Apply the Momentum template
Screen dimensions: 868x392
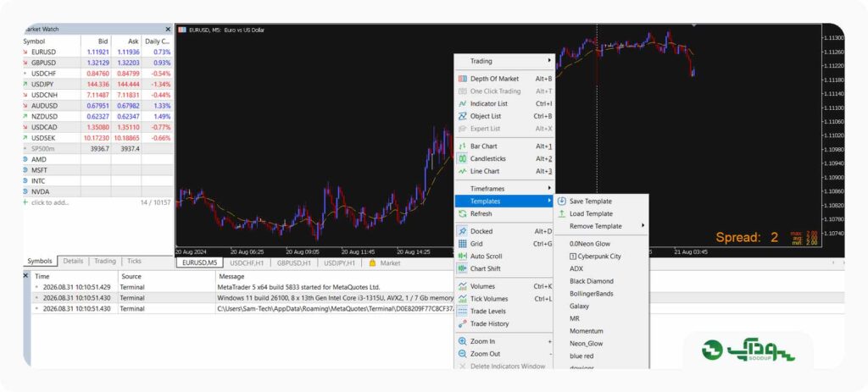pos(601,331)
